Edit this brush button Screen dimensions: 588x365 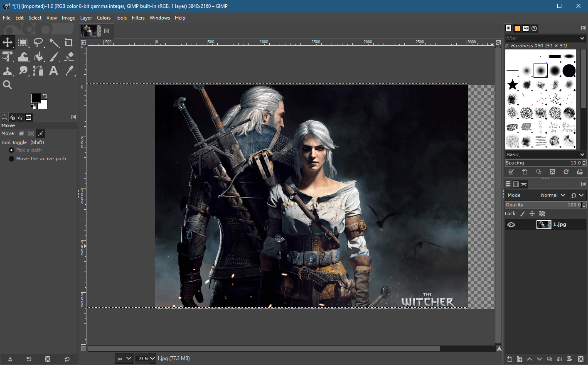pos(511,172)
